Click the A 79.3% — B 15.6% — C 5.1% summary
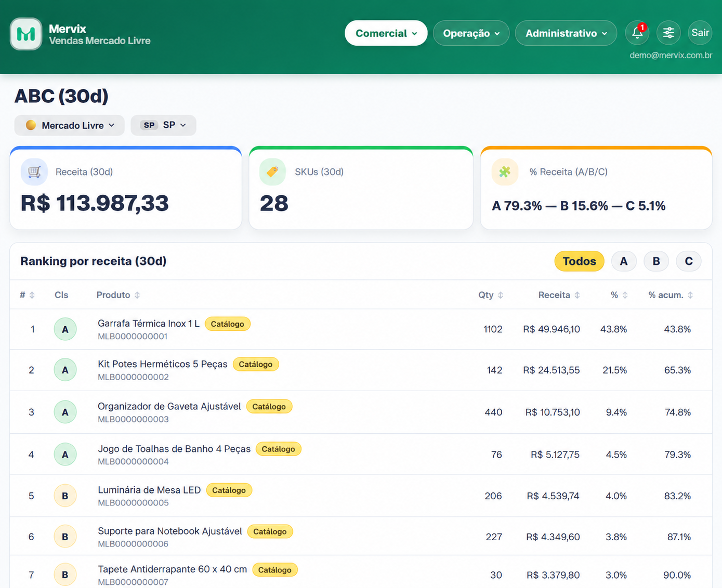 579,206
